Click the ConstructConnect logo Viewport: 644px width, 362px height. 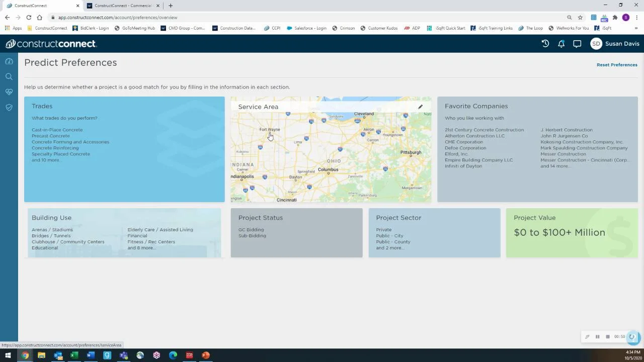[x=51, y=44]
